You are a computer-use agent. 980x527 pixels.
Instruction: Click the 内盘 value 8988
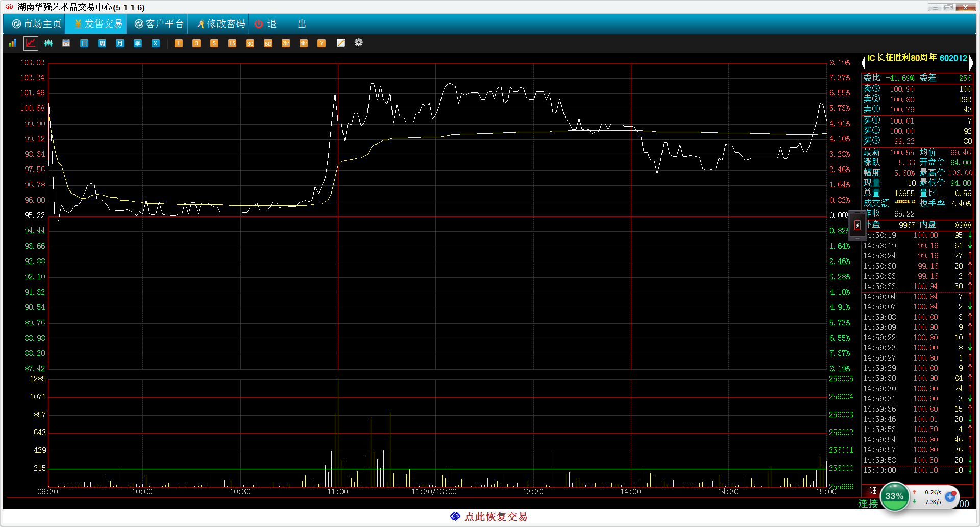point(963,225)
